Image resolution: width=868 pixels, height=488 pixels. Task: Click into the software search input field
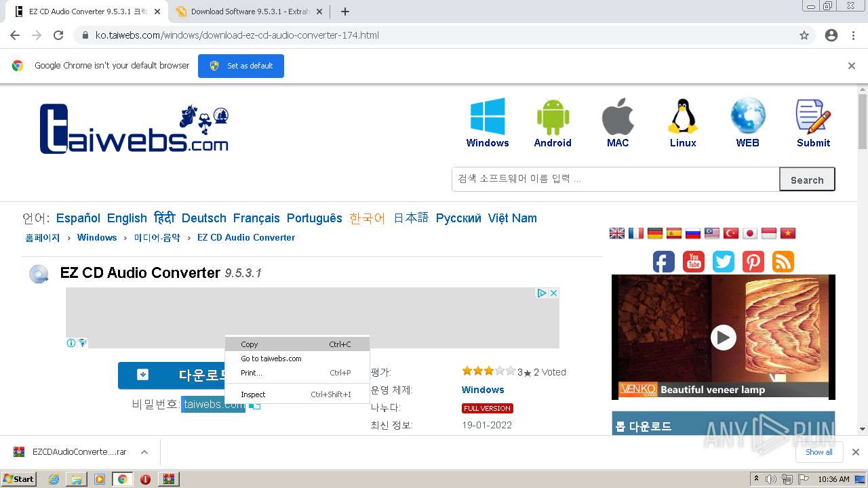[616, 179]
